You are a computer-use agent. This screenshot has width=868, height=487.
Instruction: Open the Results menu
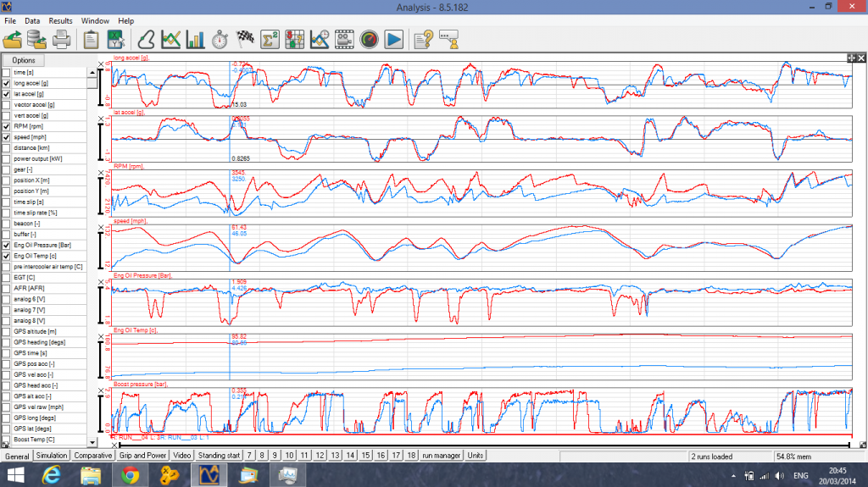(x=60, y=19)
